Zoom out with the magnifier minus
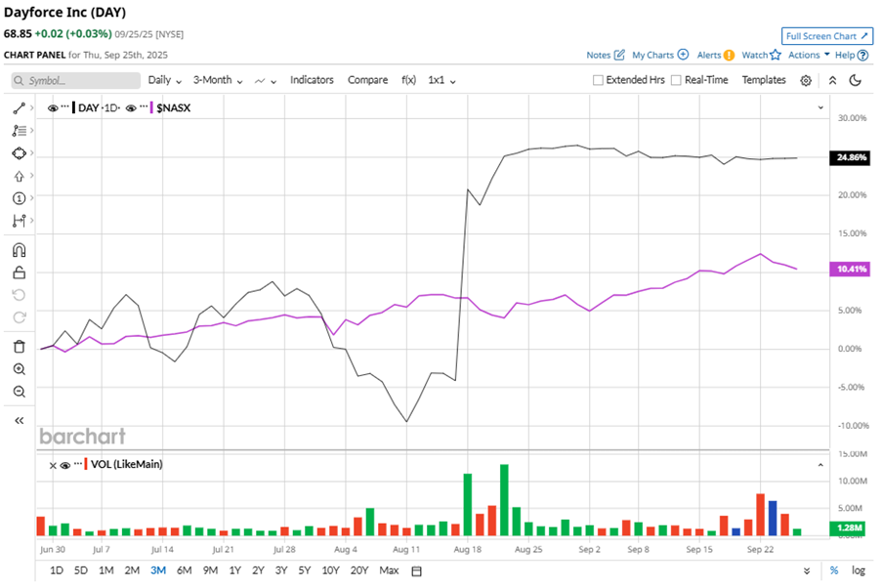The image size is (882, 588). click(x=19, y=392)
